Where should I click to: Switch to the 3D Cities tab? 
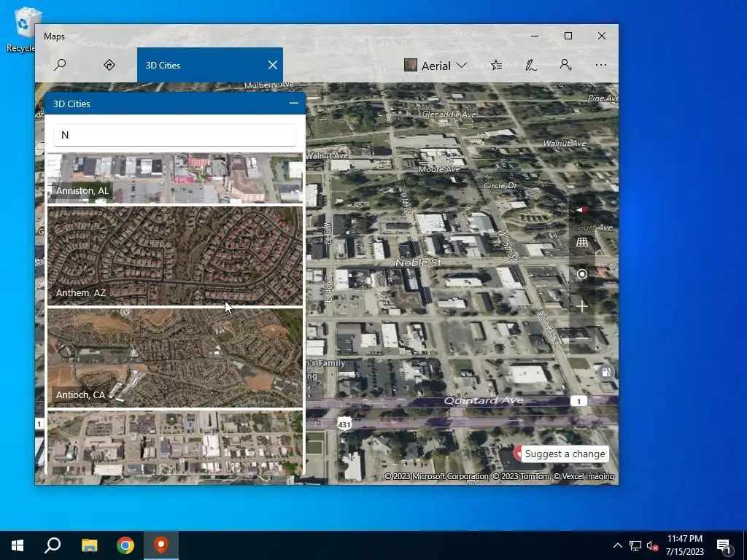(x=210, y=65)
